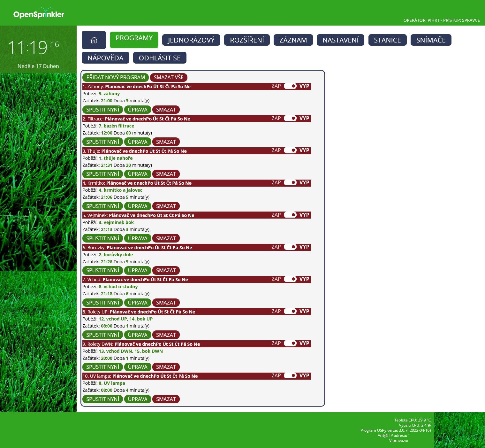Go to the home page icon
The width and height of the screenshot is (485, 448).
tap(94, 40)
